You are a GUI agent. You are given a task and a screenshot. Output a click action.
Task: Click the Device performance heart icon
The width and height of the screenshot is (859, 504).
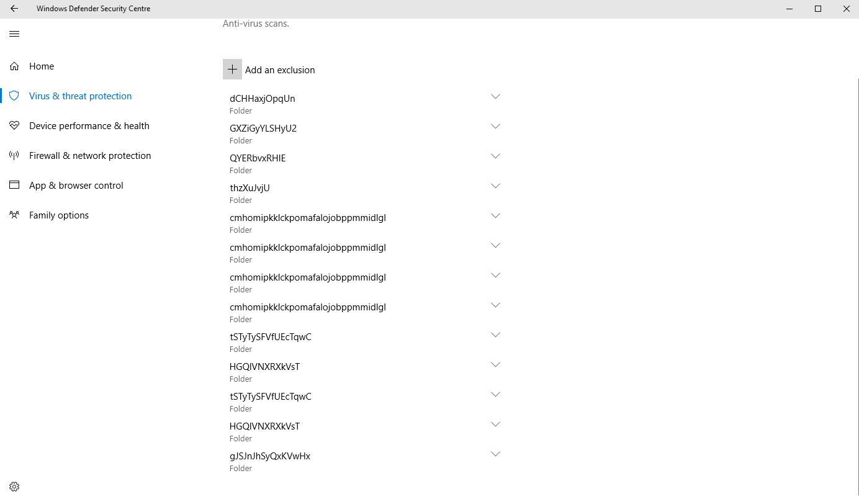point(14,126)
